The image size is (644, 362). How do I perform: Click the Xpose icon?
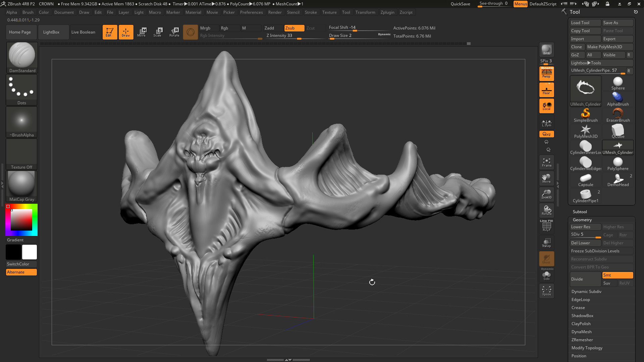pyautogui.click(x=546, y=291)
